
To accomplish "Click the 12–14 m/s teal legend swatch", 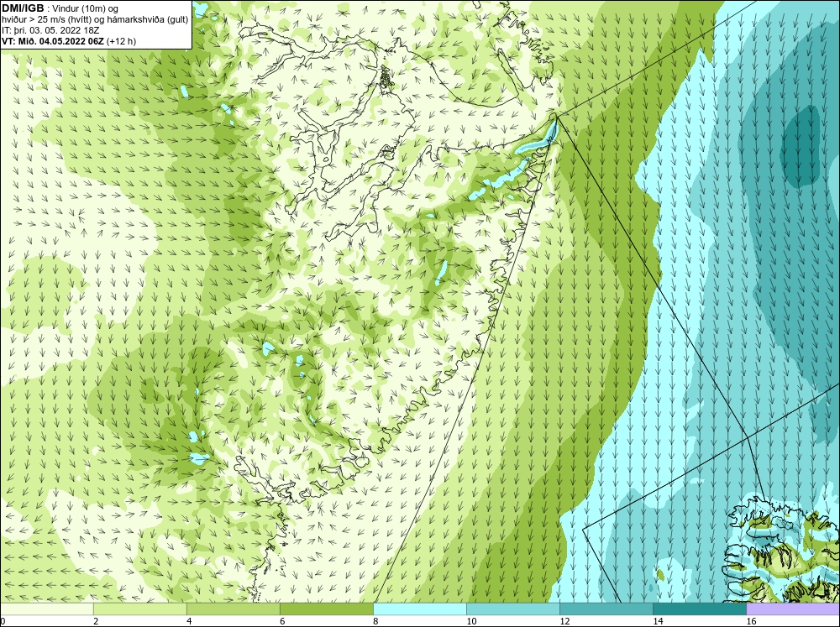I will (x=606, y=609).
